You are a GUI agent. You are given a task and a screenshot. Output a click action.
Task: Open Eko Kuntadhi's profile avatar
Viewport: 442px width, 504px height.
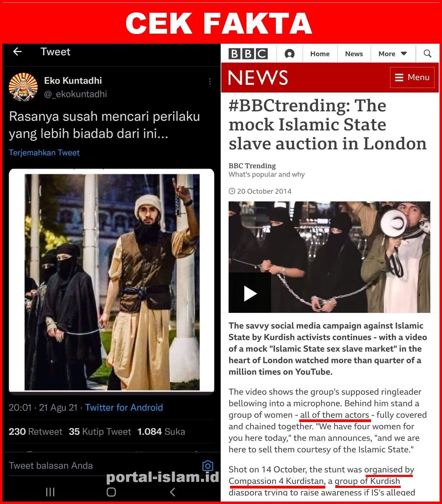[x=23, y=87]
